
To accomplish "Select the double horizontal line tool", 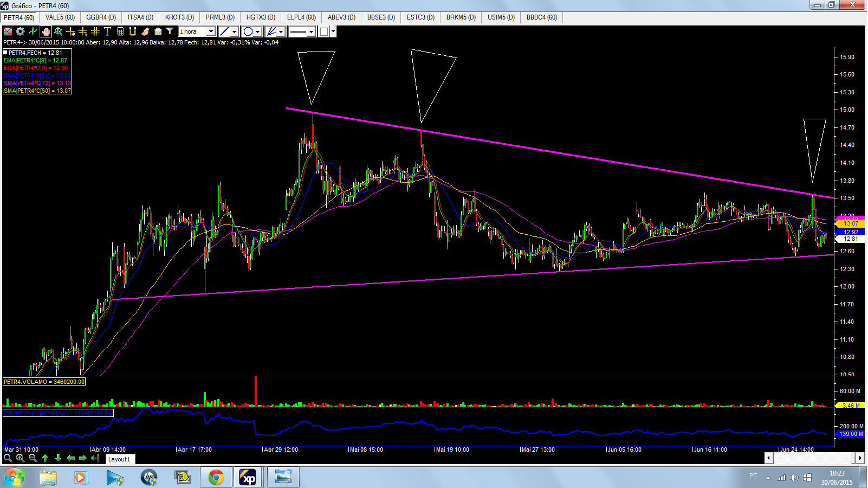I will (83, 31).
